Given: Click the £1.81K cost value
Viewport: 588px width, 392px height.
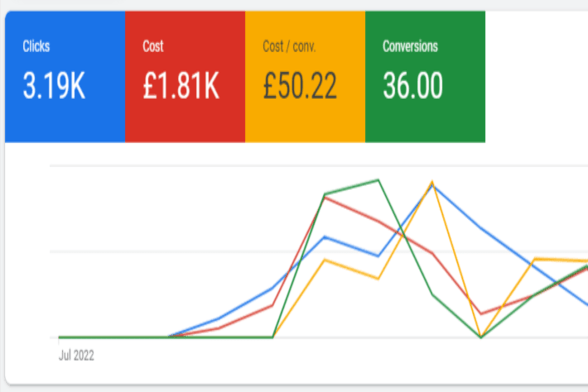Looking at the screenshot, I should tap(181, 86).
